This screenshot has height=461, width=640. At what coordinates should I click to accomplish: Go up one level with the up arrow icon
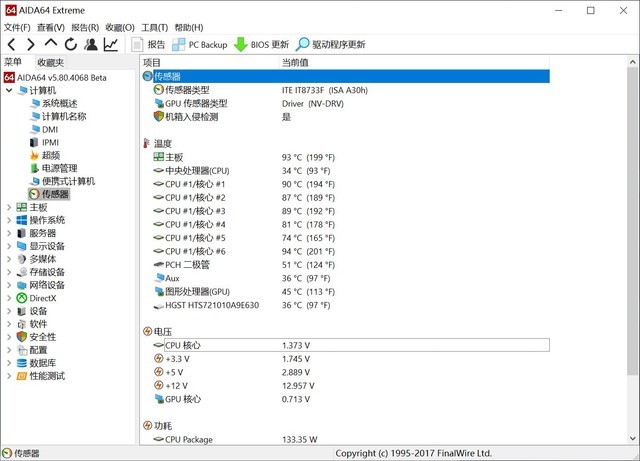click(x=51, y=43)
